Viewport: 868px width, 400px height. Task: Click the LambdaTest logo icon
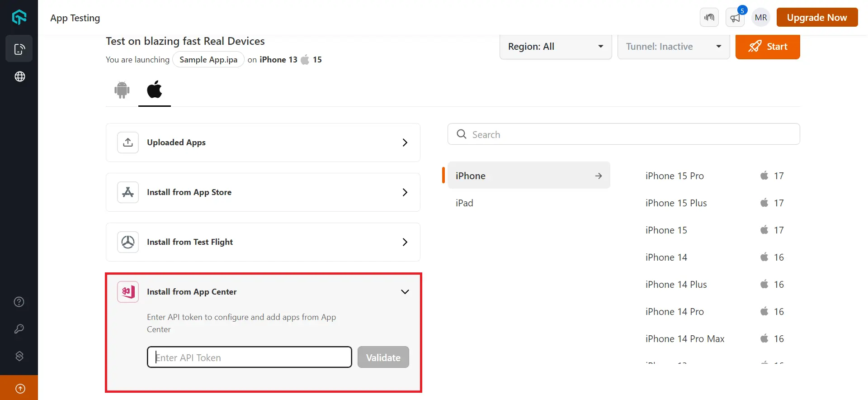click(x=19, y=17)
